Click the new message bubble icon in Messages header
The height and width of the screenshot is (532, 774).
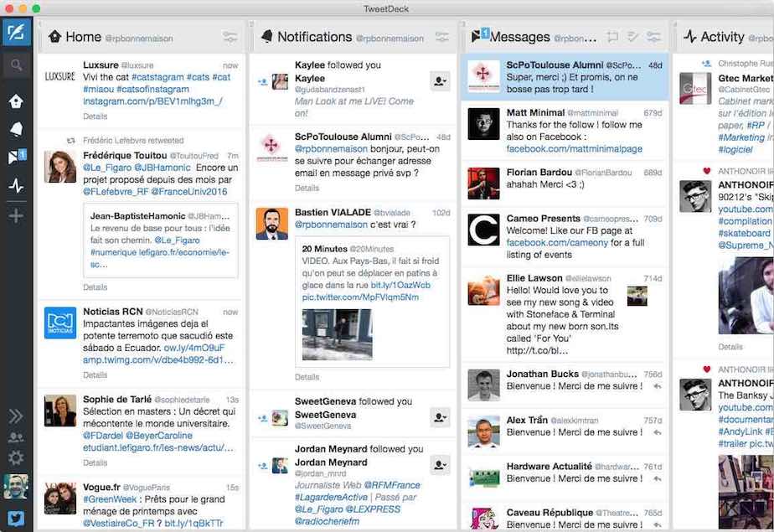click(x=612, y=37)
